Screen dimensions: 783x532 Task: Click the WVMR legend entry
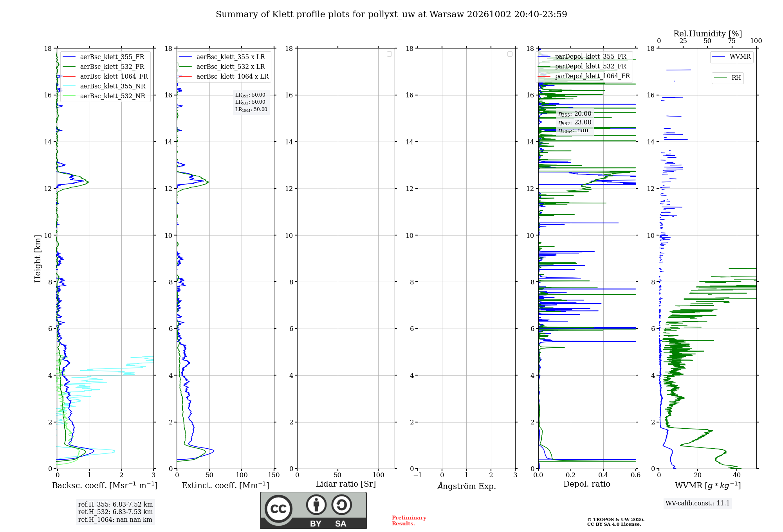pyautogui.click(x=731, y=57)
